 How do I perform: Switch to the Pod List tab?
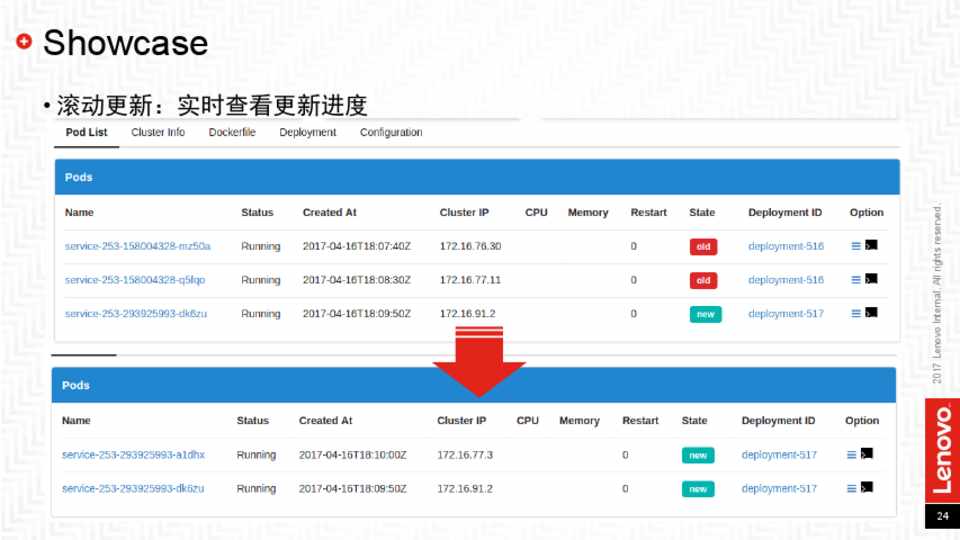[86, 132]
